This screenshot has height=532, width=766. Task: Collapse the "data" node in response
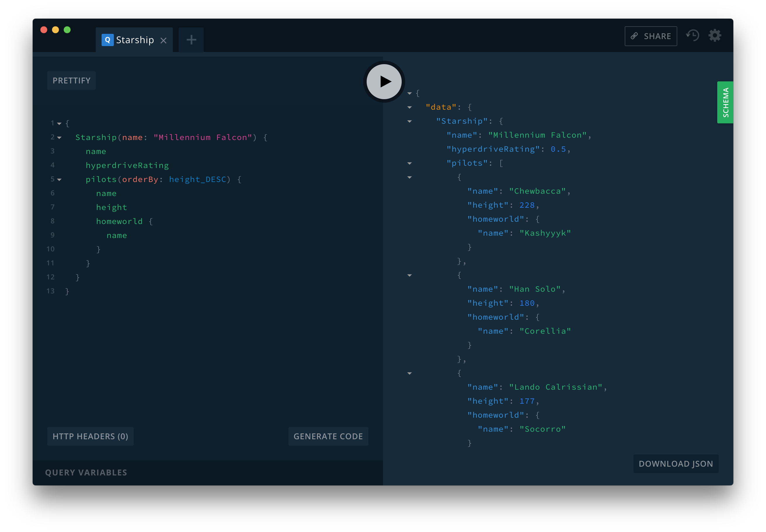pyautogui.click(x=409, y=107)
